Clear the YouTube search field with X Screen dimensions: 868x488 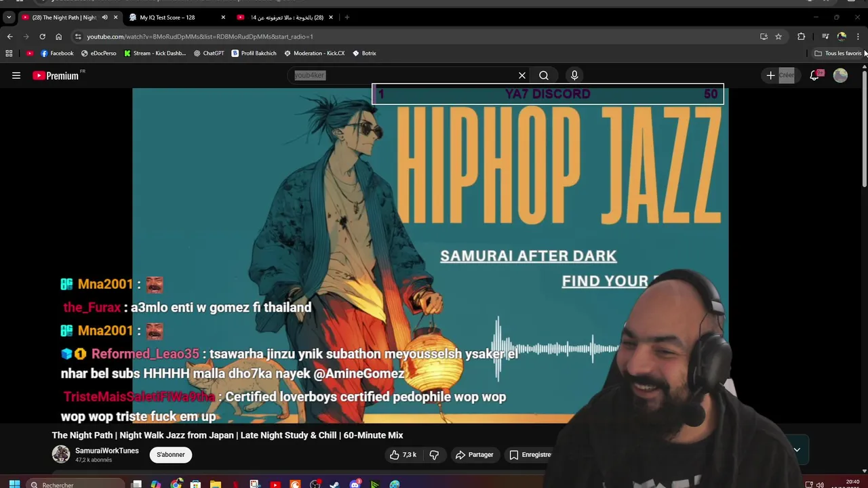(x=522, y=76)
